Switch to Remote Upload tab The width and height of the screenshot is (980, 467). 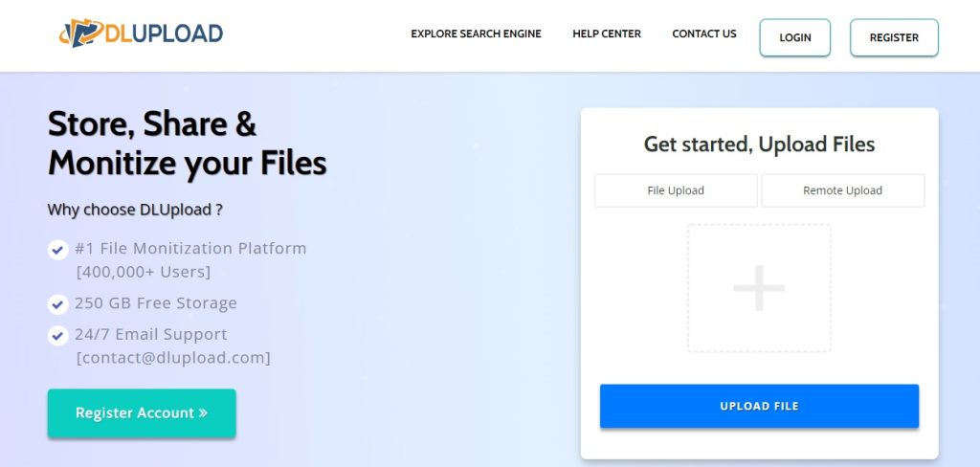click(842, 190)
